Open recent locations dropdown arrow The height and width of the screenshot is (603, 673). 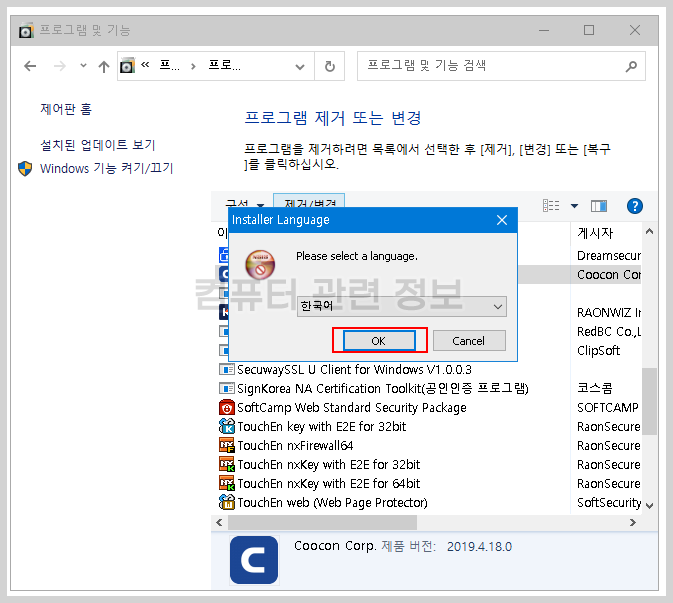click(83, 66)
